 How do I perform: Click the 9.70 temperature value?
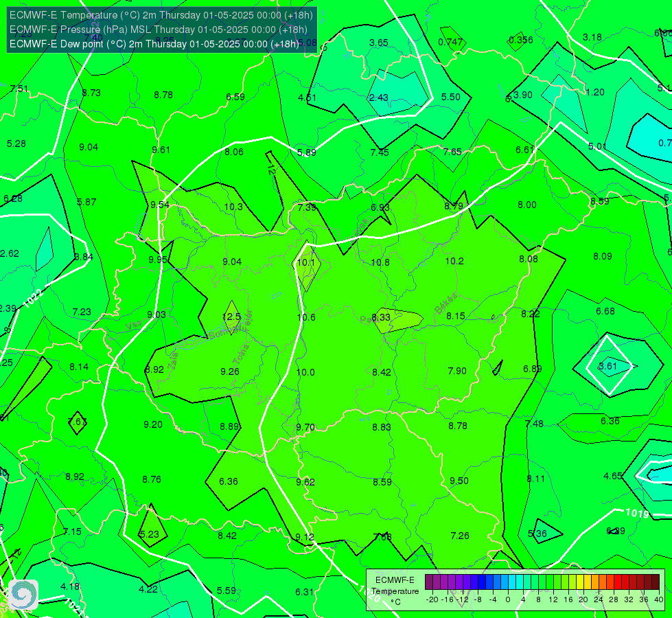coord(305,428)
